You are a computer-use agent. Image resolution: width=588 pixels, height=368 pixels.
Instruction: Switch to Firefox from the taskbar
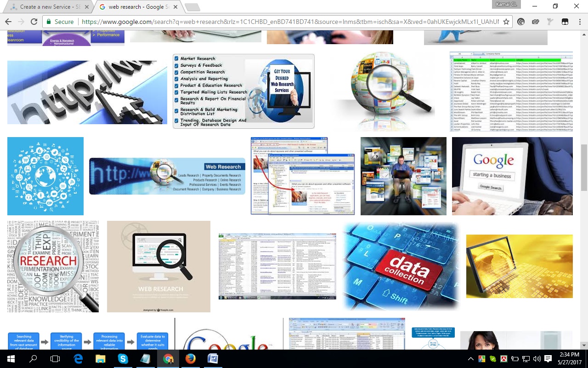tap(190, 359)
